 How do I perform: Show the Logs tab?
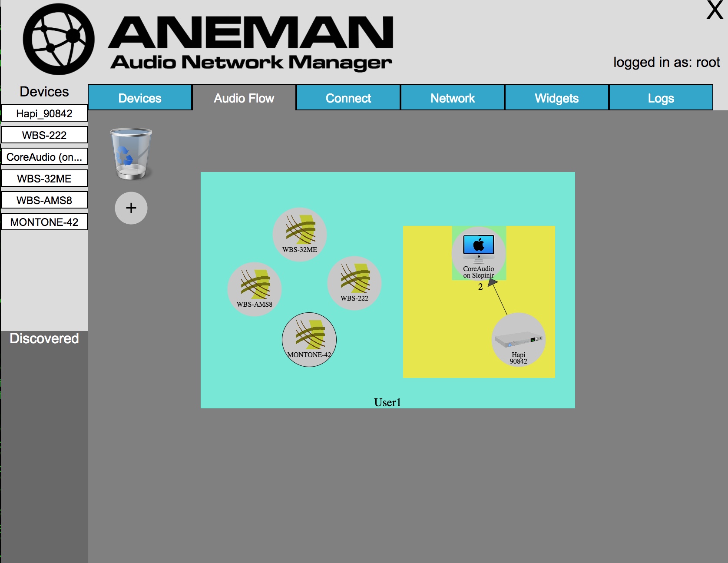pyautogui.click(x=661, y=98)
